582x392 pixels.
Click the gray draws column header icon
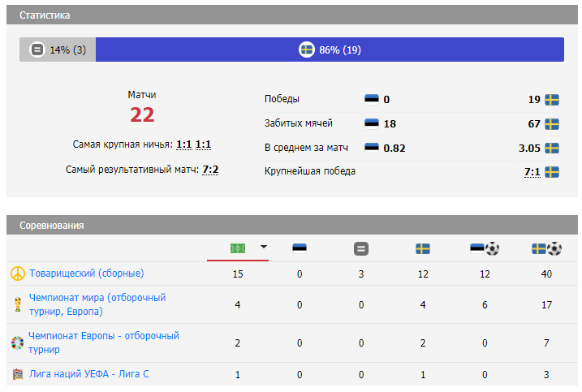[361, 248]
